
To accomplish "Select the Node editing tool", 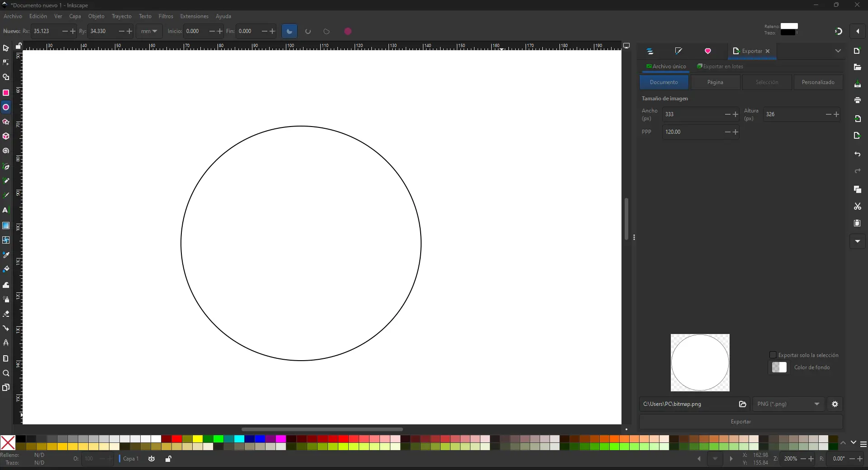I will pyautogui.click(x=6, y=63).
